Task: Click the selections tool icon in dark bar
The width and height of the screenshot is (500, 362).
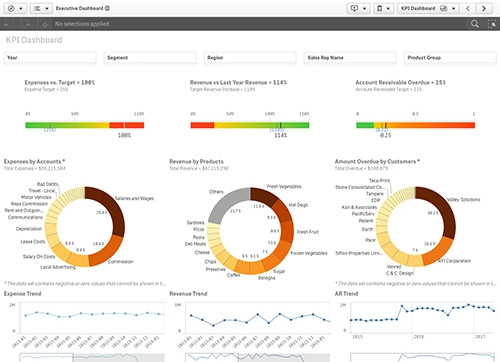Action: click(x=492, y=24)
